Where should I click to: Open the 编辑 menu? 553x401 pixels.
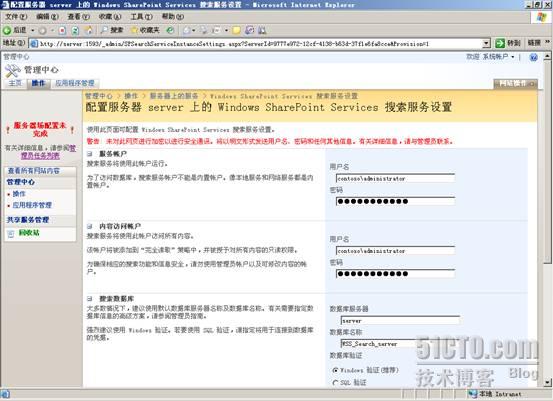47,17
